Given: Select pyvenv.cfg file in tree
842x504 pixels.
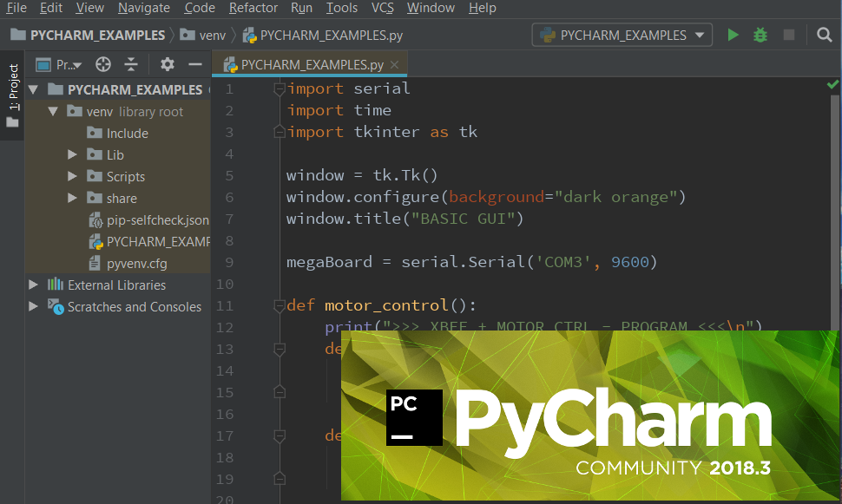Looking at the screenshot, I should (117, 264).
